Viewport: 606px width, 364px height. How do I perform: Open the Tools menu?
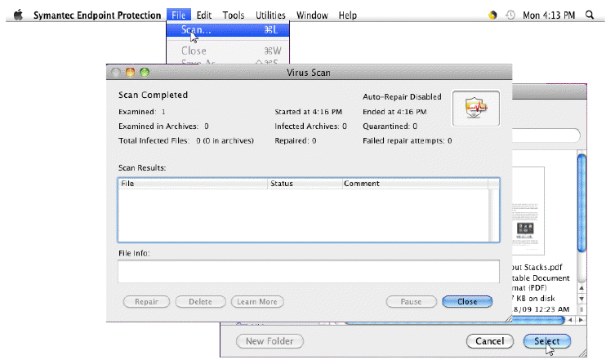click(x=234, y=15)
